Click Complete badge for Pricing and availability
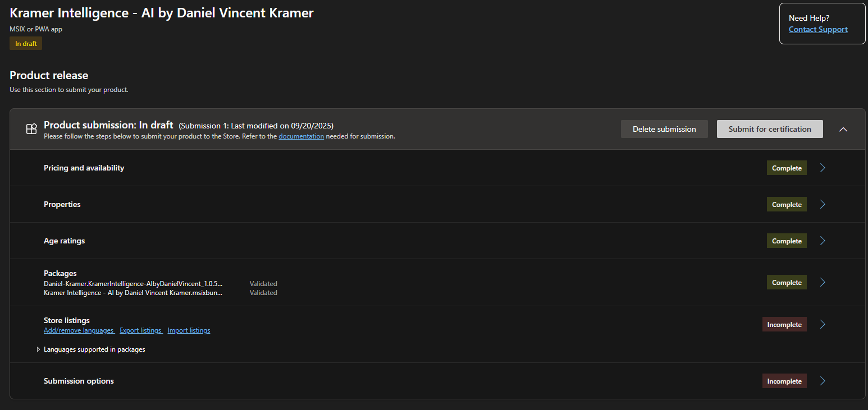This screenshot has width=868, height=410. pyautogui.click(x=787, y=168)
